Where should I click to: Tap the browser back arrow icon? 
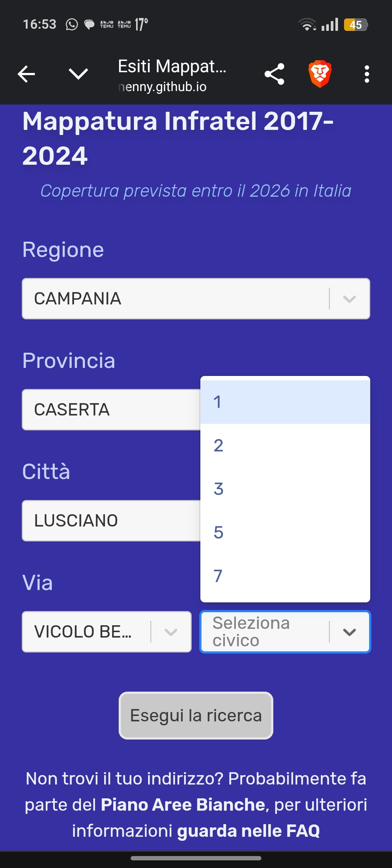pyautogui.click(x=26, y=74)
